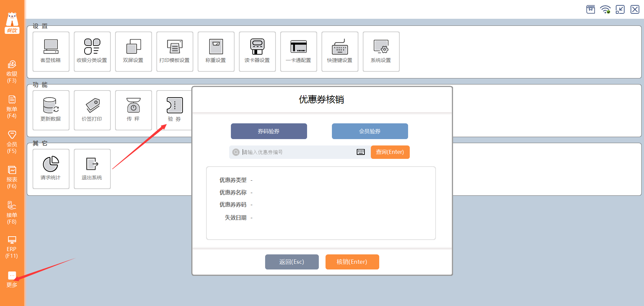Open 双屏设置 tile
The height and width of the screenshot is (306, 644).
click(134, 52)
